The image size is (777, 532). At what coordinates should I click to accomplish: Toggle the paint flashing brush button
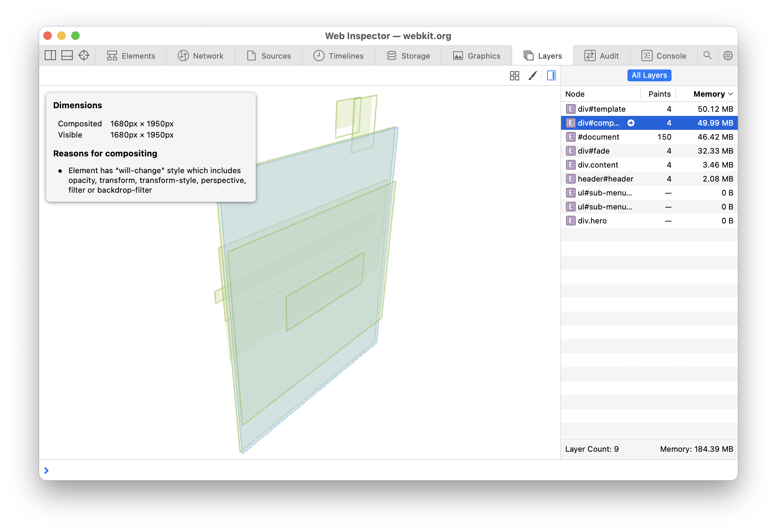[x=532, y=76]
